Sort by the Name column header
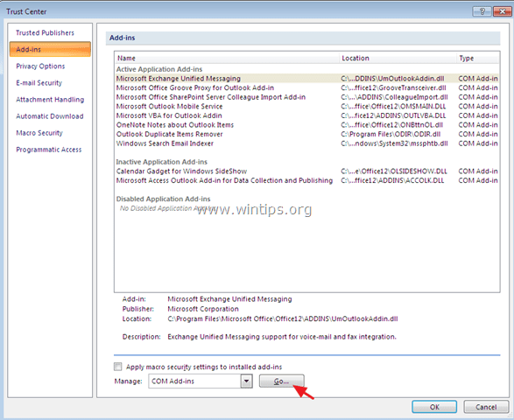 click(x=227, y=58)
